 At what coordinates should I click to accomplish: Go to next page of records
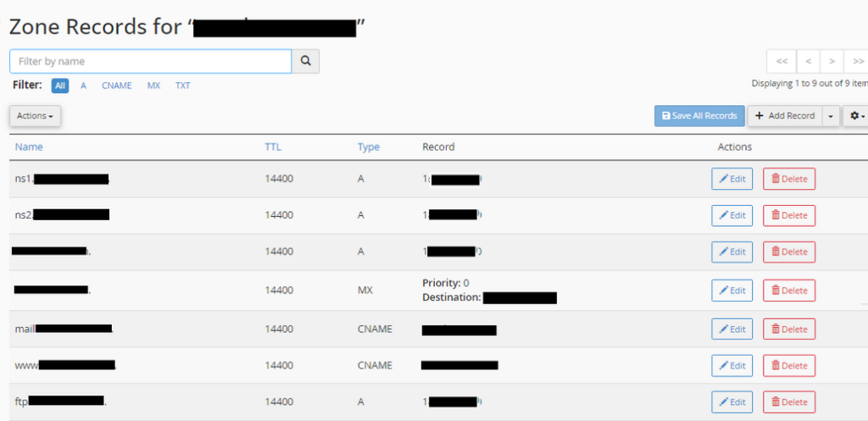point(833,62)
